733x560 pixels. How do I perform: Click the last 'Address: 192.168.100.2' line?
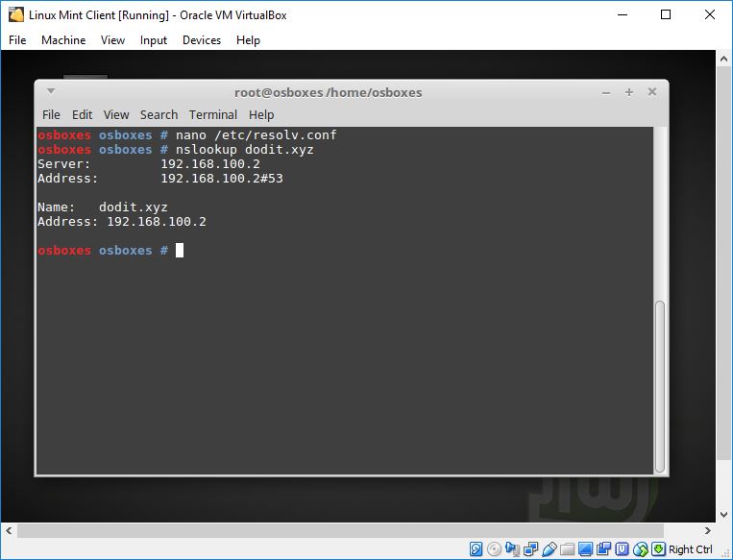122,222
